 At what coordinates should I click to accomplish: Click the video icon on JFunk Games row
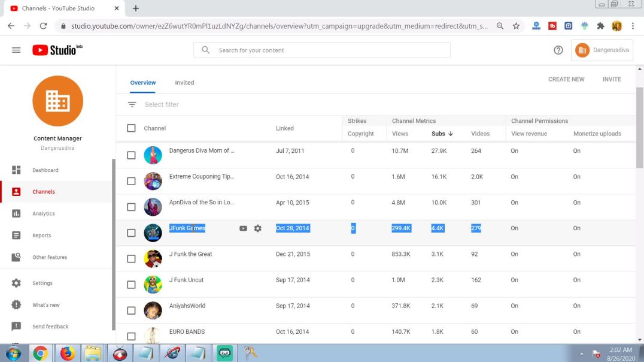[242, 228]
